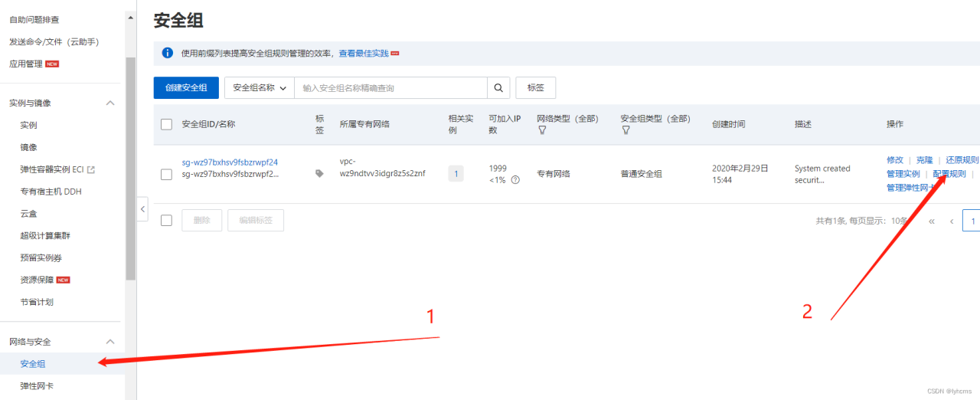Open 发送命令/文件（云助手）in the sidebar
This screenshot has width=980, height=400.
tap(54, 41)
